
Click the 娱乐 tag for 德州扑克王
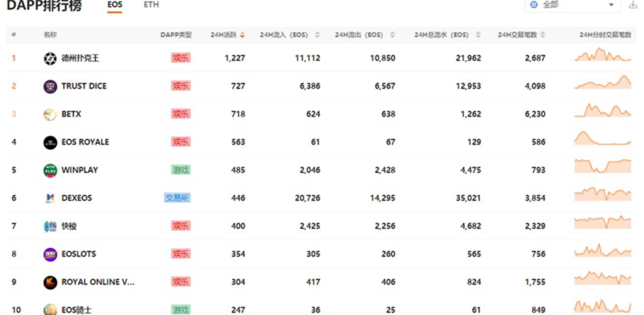pyautogui.click(x=181, y=58)
